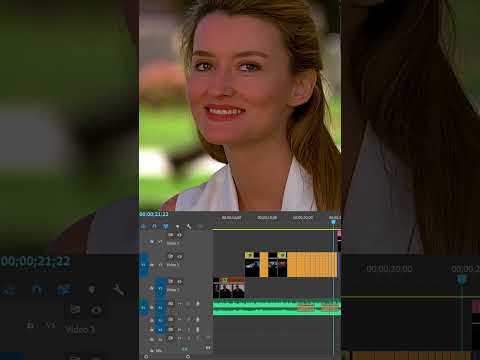
Task: Select the green audio waveform clip on A1
Action: pos(277,307)
